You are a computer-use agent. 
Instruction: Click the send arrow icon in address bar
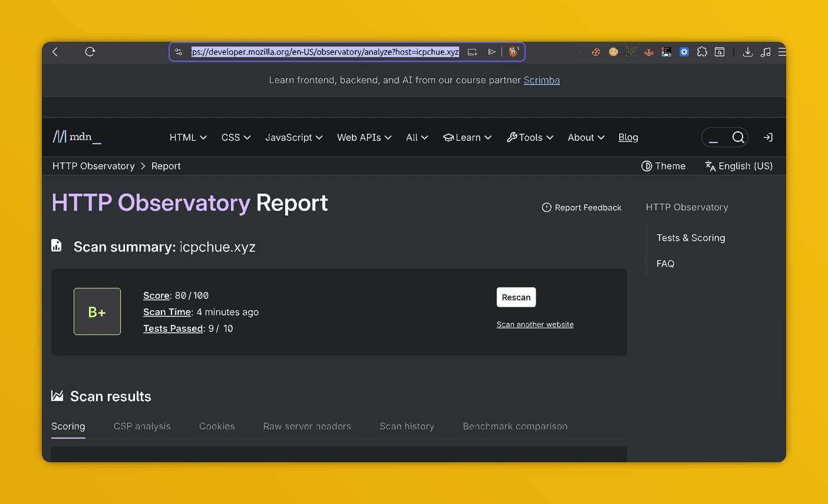pos(491,52)
